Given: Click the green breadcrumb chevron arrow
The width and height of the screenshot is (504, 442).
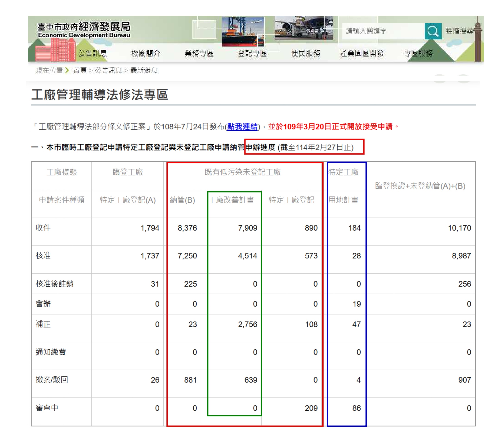Looking at the screenshot, I should [67, 71].
